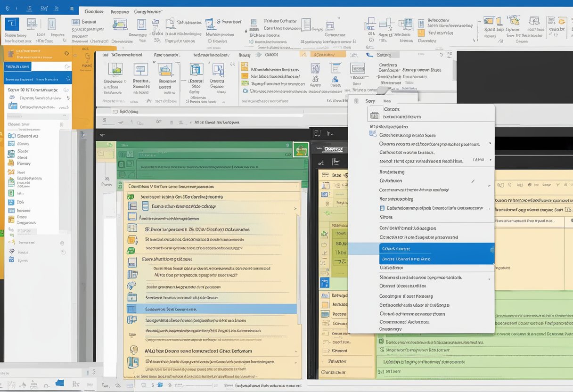Click the blue icon in the bottom taskbar
573x392 pixels.
click(59, 383)
